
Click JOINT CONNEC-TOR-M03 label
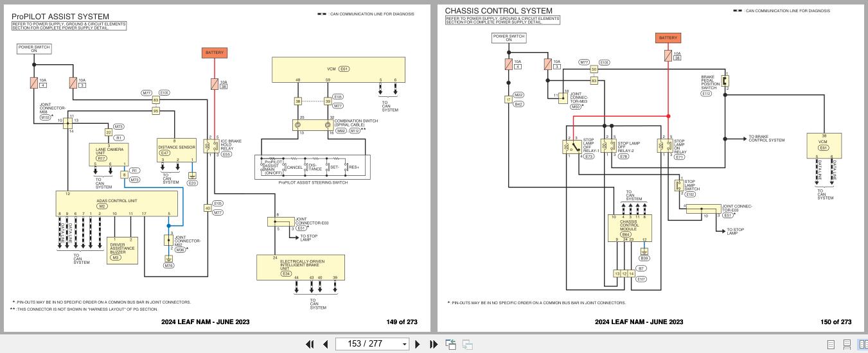[x=580, y=98]
